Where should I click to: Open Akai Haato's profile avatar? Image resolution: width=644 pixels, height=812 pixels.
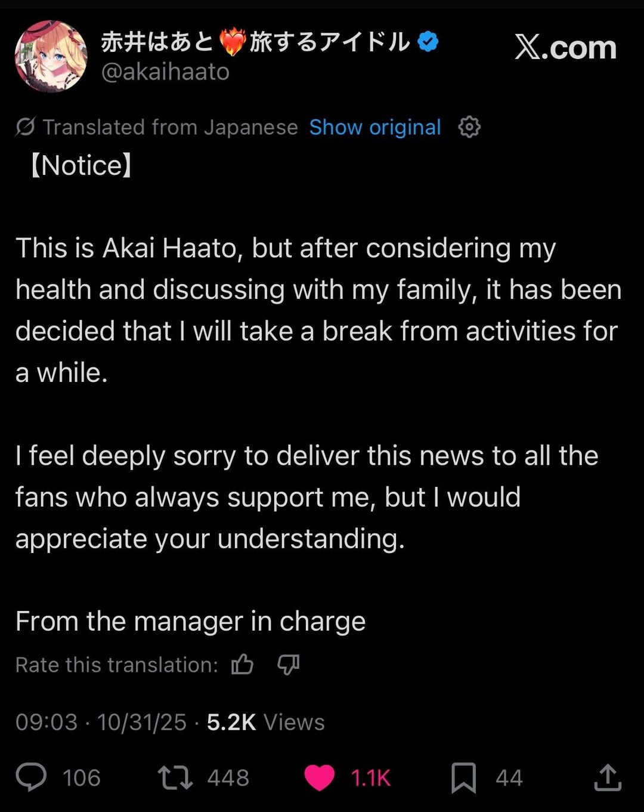51,57
